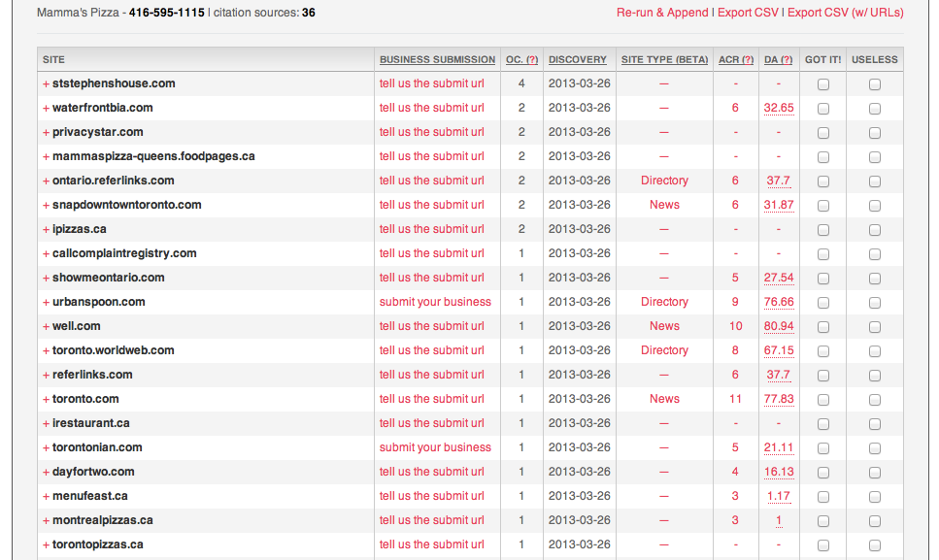Expand the ststephenshouse.com row plus icon
This screenshot has width=939, height=560.
pos(46,83)
